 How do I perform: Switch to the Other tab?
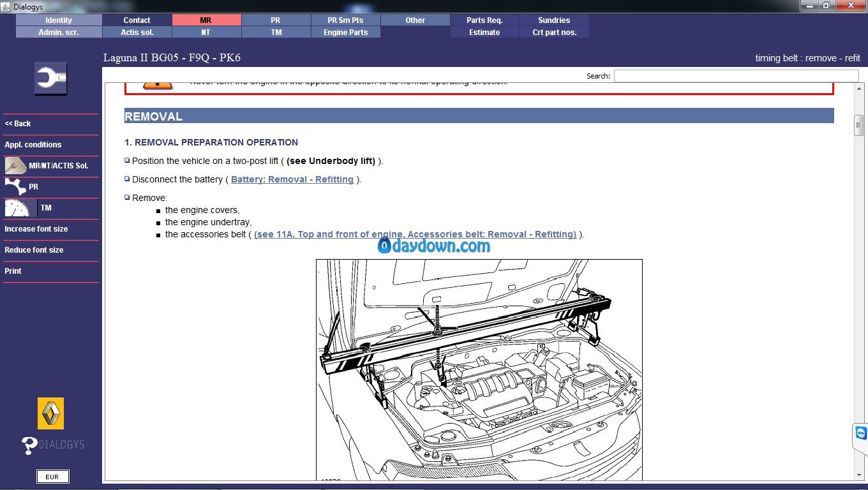(415, 20)
